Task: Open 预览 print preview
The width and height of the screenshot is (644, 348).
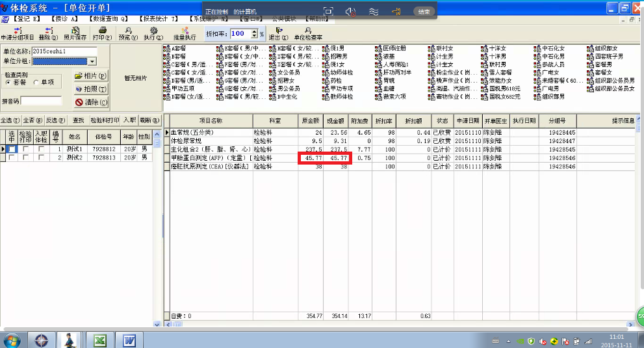Action: click(129, 30)
